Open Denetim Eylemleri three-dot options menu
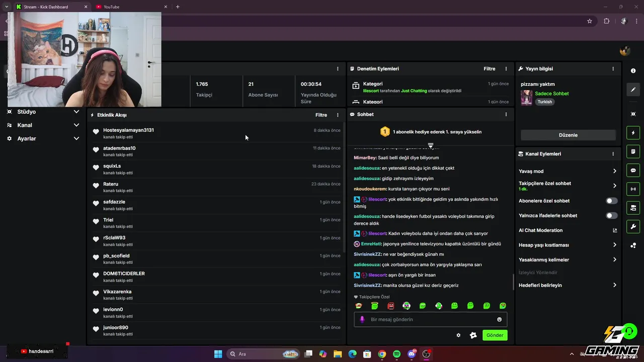Screen dimensions: 644x362 [x=506, y=69]
